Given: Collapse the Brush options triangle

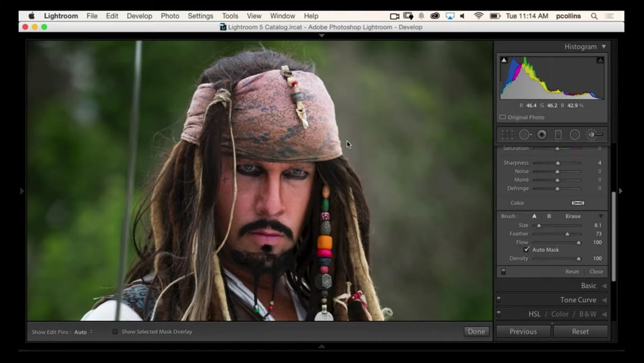Looking at the screenshot, I should click(x=601, y=216).
